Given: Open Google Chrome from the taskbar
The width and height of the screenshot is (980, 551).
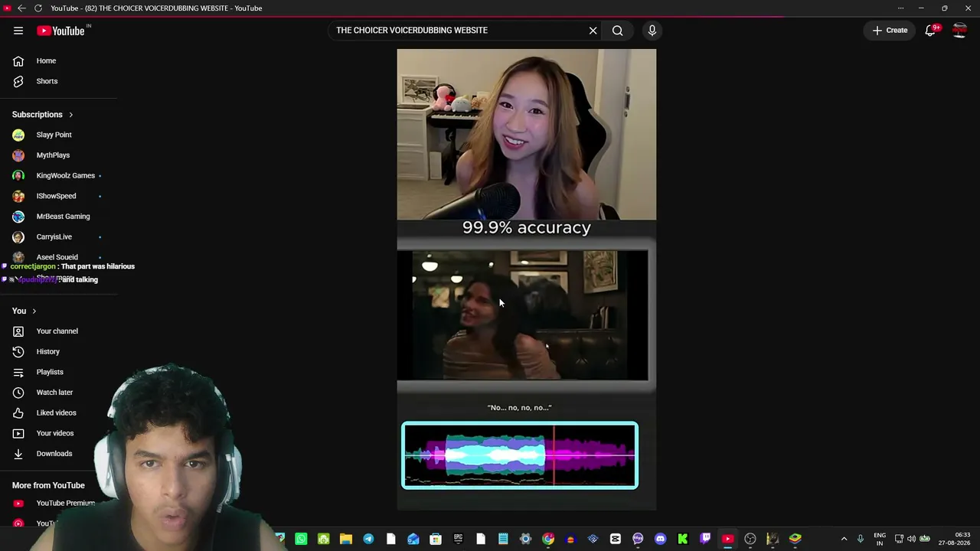Looking at the screenshot, I should click(x=548, y=539).
